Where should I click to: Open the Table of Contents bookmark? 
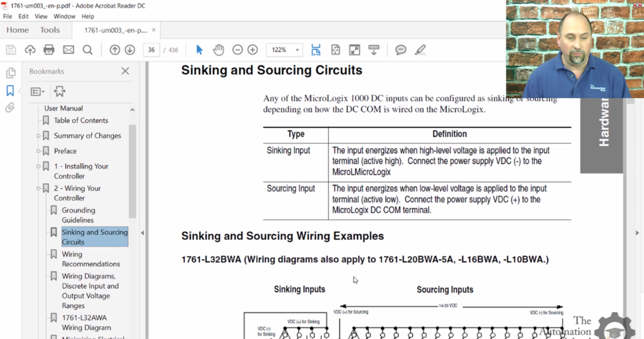tap(81, 120)
